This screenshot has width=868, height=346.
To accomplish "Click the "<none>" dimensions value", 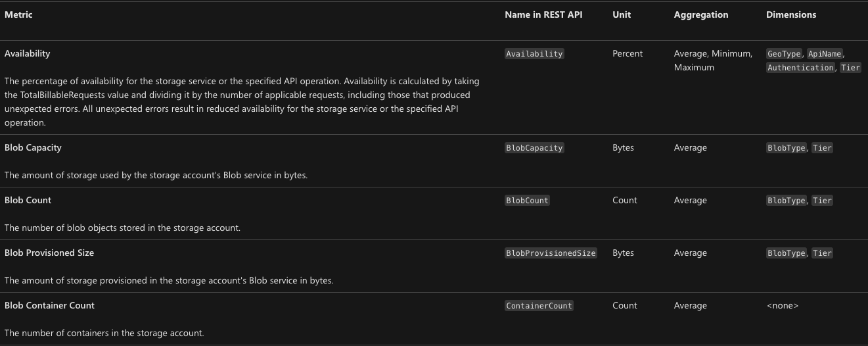I will click(x=782, y=305).
